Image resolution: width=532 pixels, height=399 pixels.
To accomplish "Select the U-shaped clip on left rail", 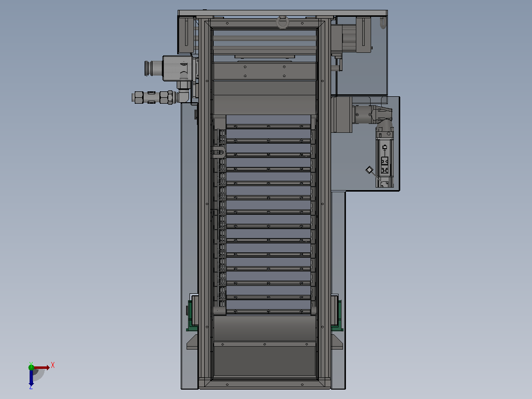I will point(218,151).
